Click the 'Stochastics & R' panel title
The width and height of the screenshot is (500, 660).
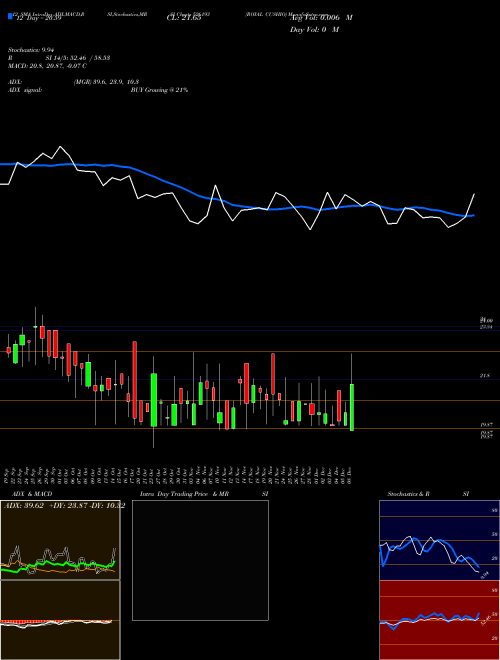coord(408,494)
